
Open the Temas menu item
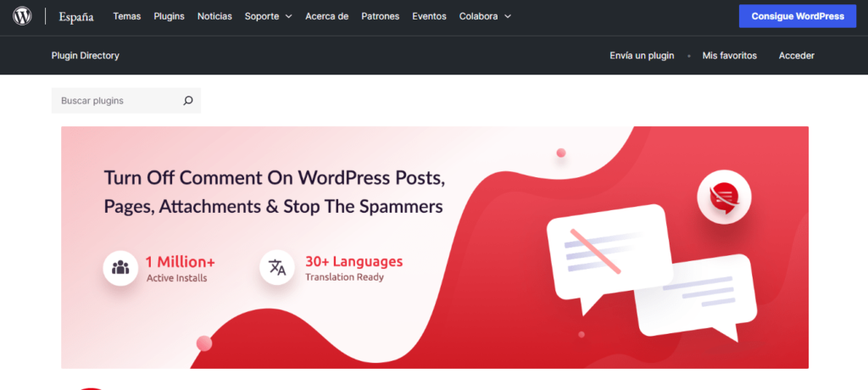point(127,16)
